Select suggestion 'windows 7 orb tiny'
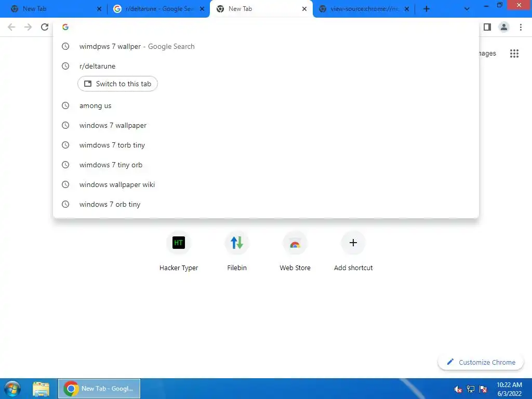Screen dimensions: 532x399 pyautogui.click(x=266, y=204)
